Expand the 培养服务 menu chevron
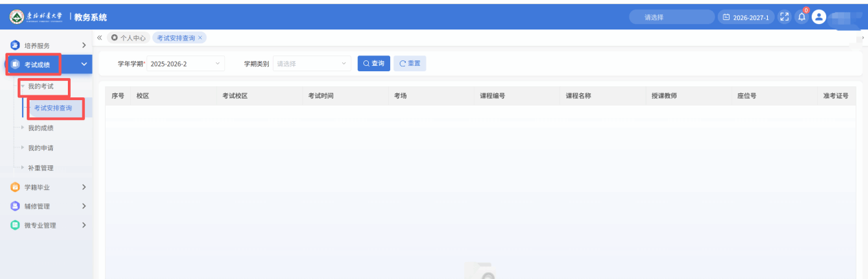868x279 pixels. pyautogui.click(x=84, y=45)
